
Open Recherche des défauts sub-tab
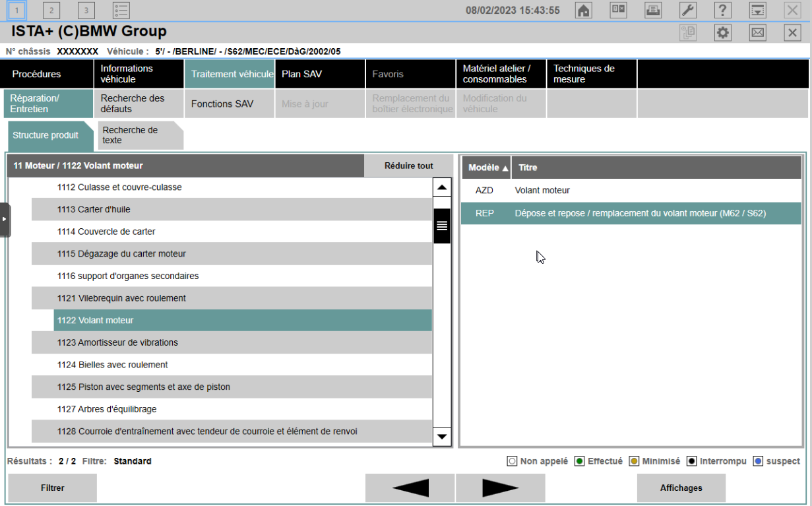click(x=139, y=104)
